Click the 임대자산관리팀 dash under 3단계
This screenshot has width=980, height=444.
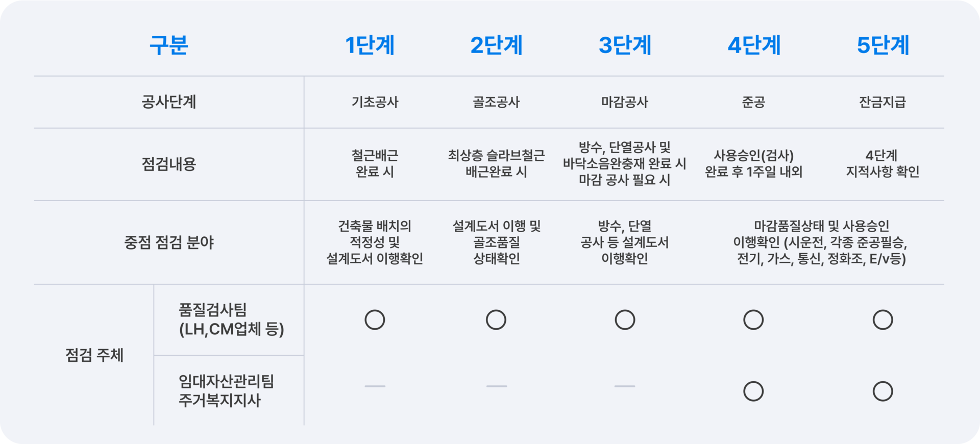pos(625,386)
